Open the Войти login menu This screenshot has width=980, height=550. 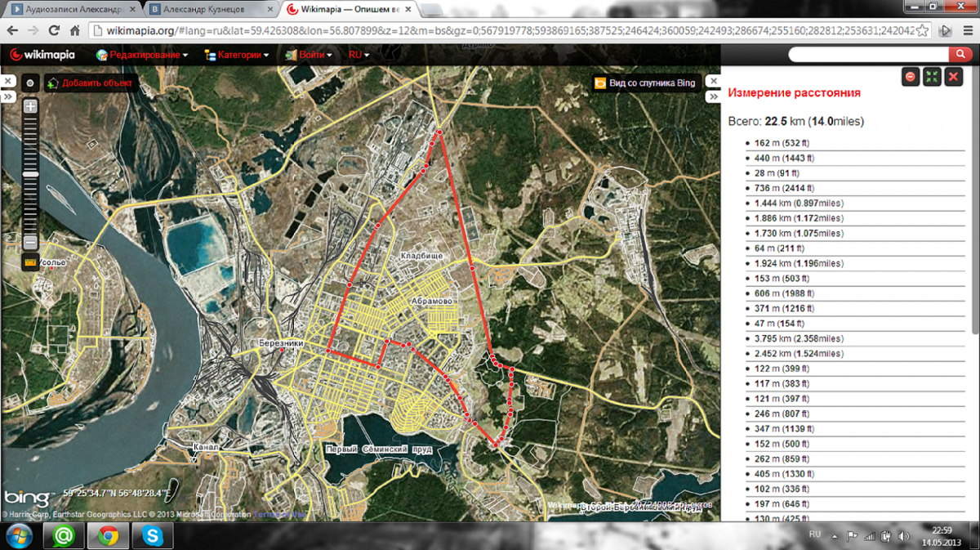tap(310, 55)
